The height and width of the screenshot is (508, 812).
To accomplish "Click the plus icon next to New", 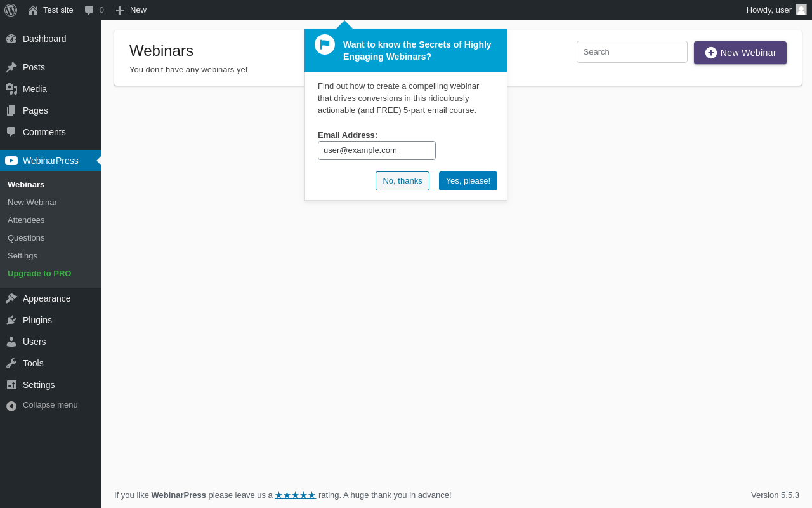I will pos(120,10).
